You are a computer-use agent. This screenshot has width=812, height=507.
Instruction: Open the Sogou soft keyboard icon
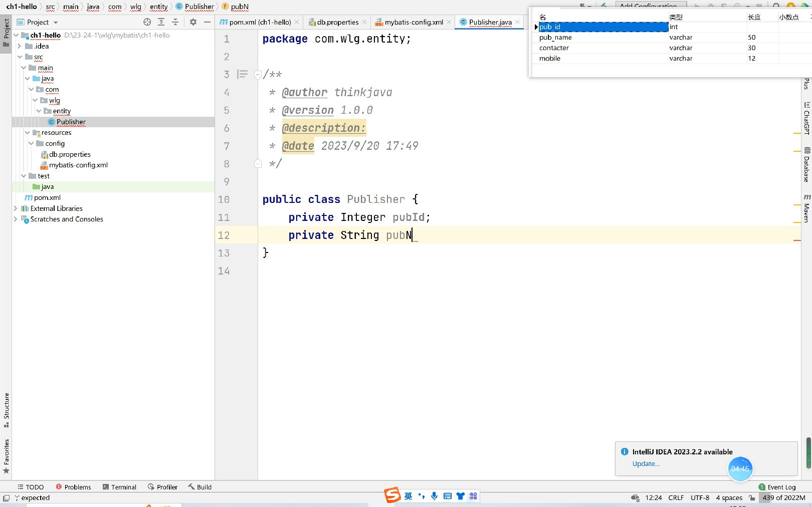coord(448,496)
